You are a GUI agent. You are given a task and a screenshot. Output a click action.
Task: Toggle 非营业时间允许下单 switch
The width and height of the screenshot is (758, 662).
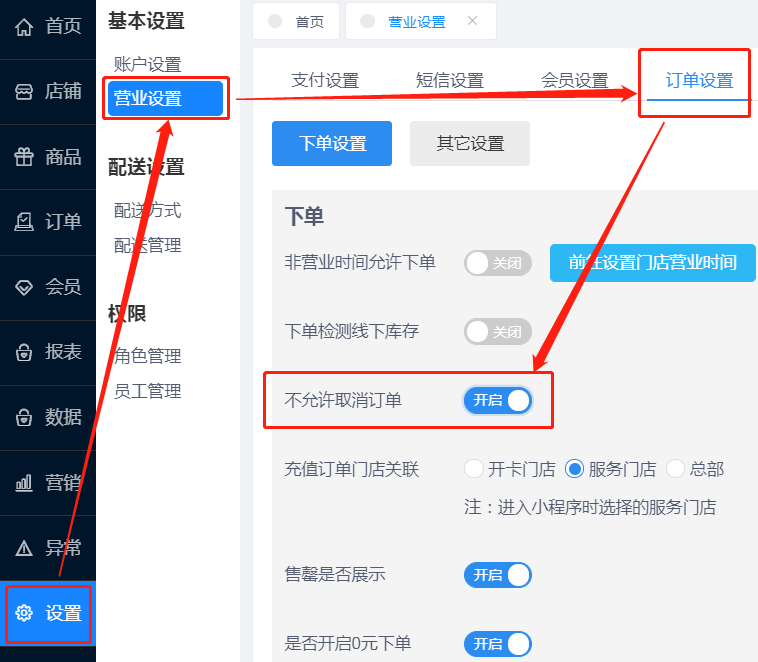497,263
